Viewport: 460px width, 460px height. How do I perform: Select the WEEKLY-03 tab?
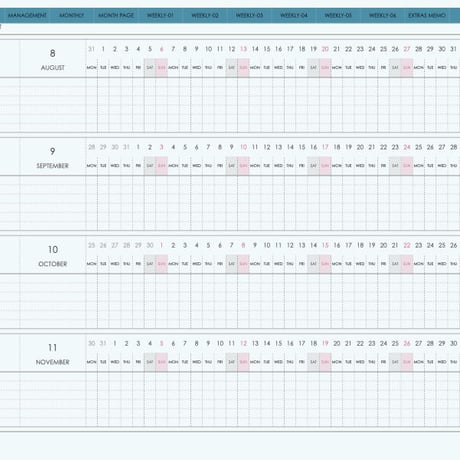249,15
